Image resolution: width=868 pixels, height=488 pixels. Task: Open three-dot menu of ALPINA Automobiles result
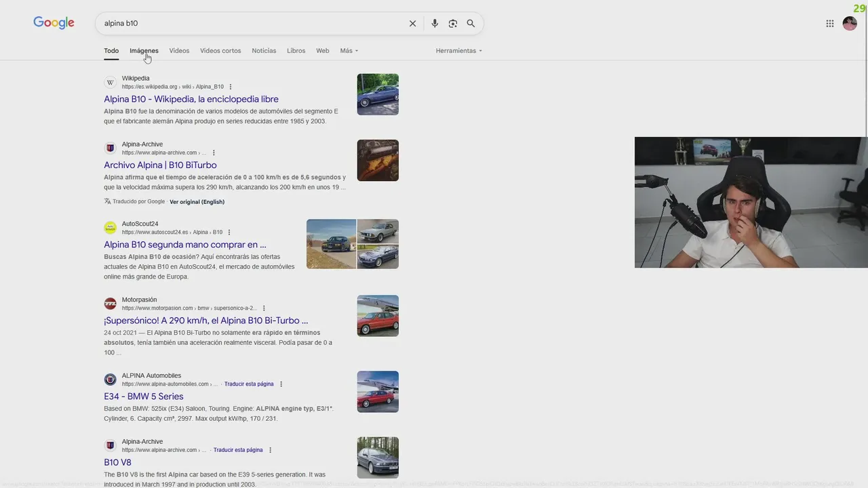pyautogui.click(x=281, y=384)
